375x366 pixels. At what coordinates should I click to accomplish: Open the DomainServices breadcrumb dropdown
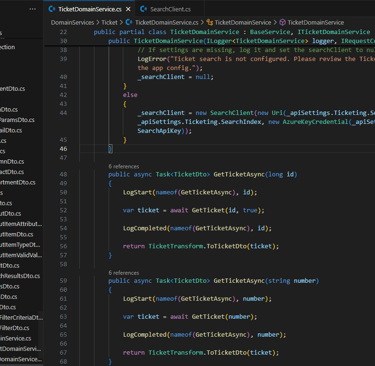72,22
